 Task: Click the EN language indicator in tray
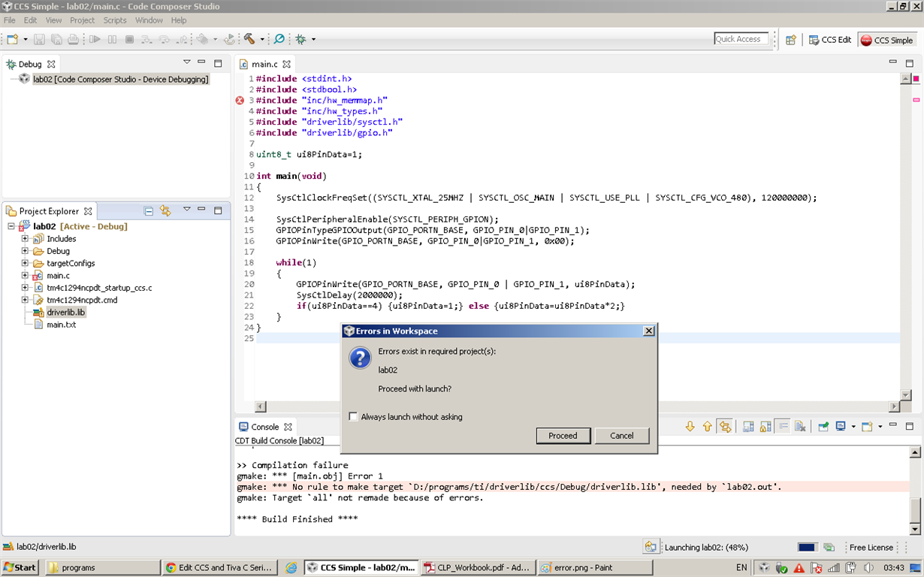click(x=741, y=568)
